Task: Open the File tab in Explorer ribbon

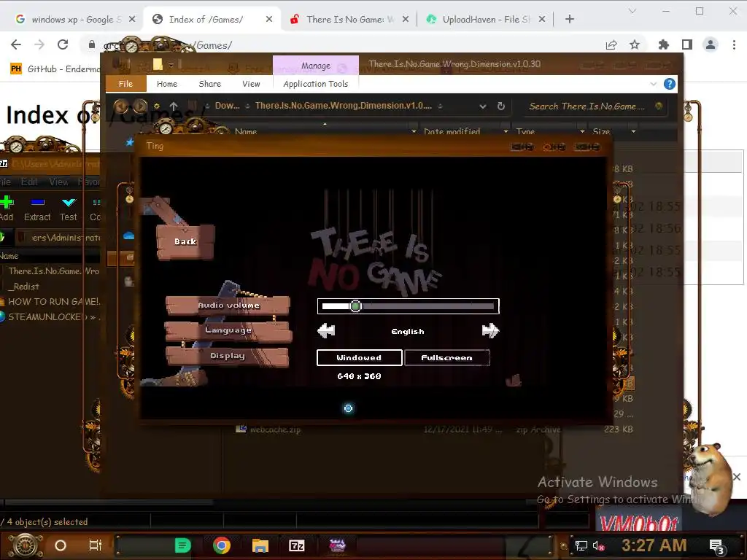Action: click(x=125, y=84)
